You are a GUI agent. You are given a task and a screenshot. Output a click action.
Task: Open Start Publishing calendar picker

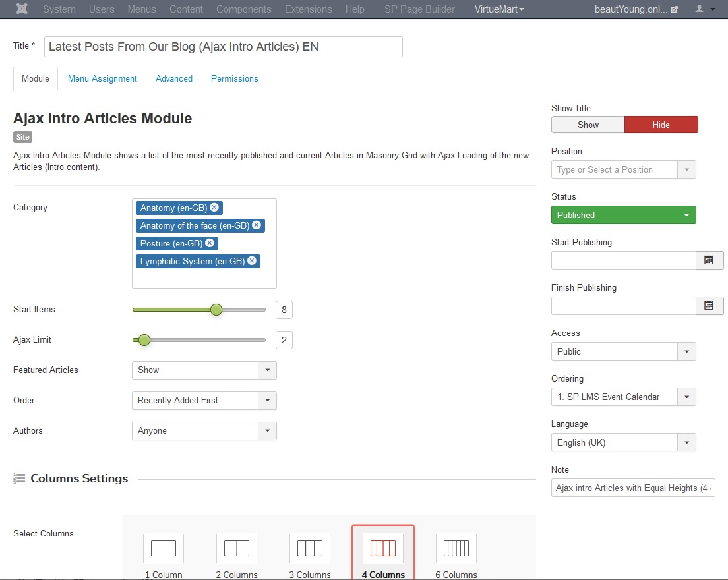click(x=709, y=260)
